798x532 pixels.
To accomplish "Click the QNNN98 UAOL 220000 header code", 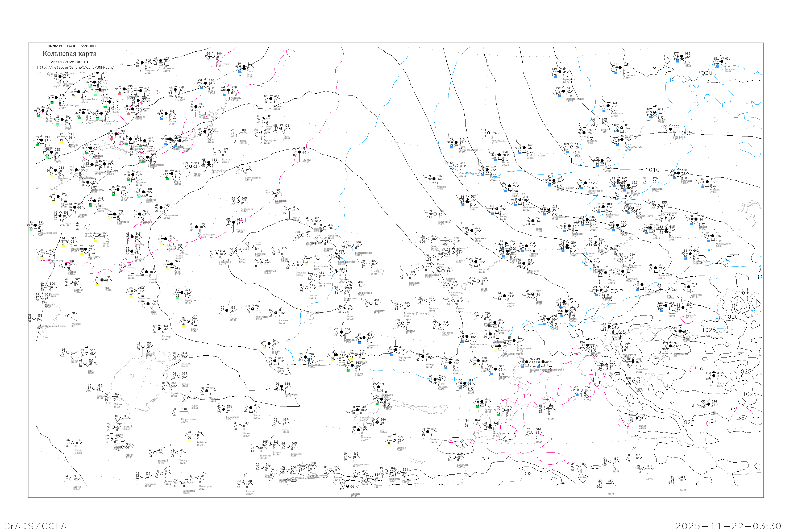I will coord(71,46).
